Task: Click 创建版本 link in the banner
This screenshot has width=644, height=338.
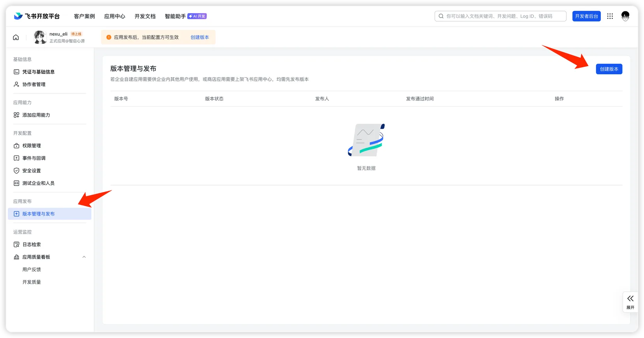Action: [x=200, y=37]
